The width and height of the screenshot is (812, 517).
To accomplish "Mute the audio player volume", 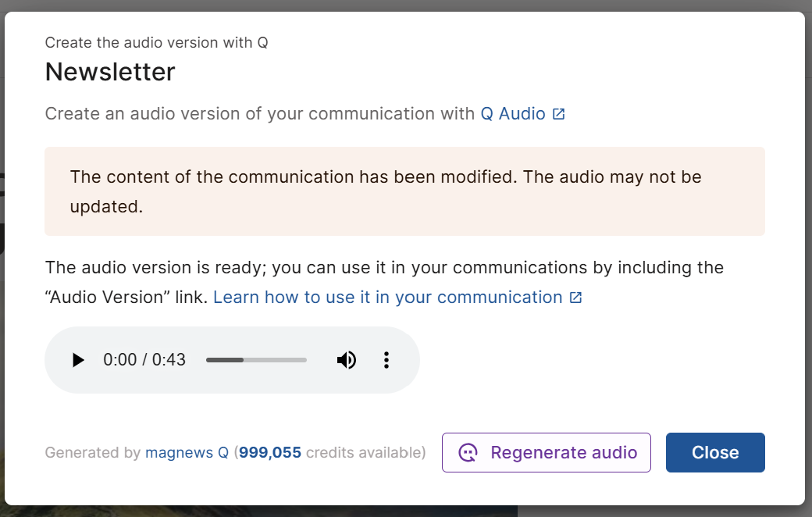I will (x=347, y=360).
